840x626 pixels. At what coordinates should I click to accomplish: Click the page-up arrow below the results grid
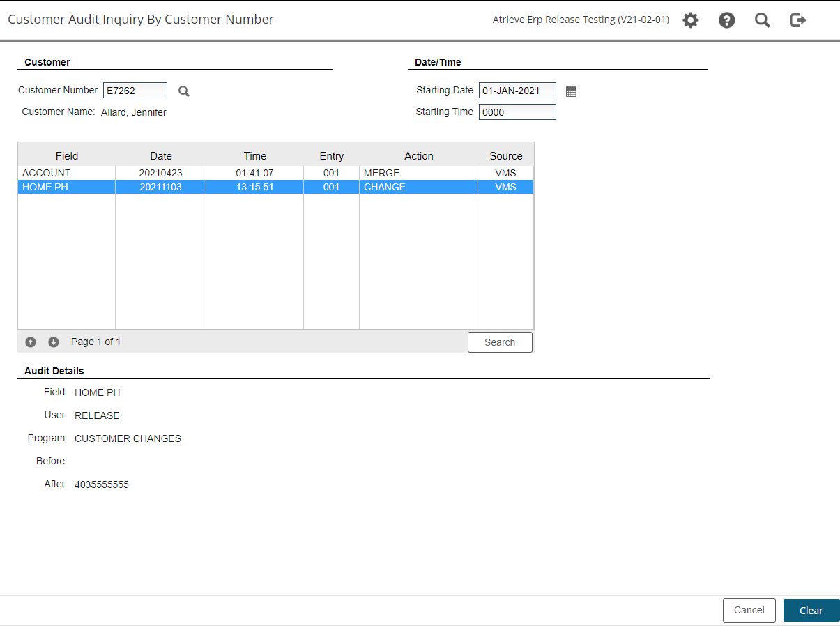30,342
